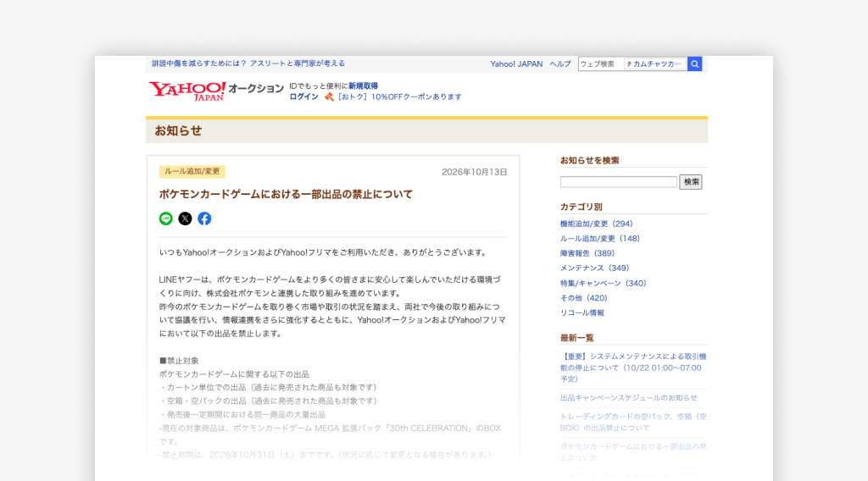Click the 2026年10月13日 date text
The height and width of the screenshot is (481, 868).
[x=475, y=172]
